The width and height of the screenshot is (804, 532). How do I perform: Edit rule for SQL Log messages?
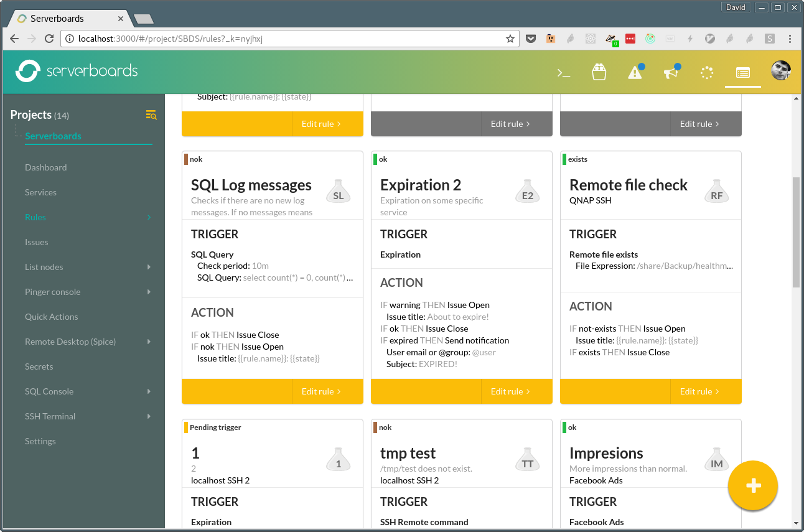point(322,391)
